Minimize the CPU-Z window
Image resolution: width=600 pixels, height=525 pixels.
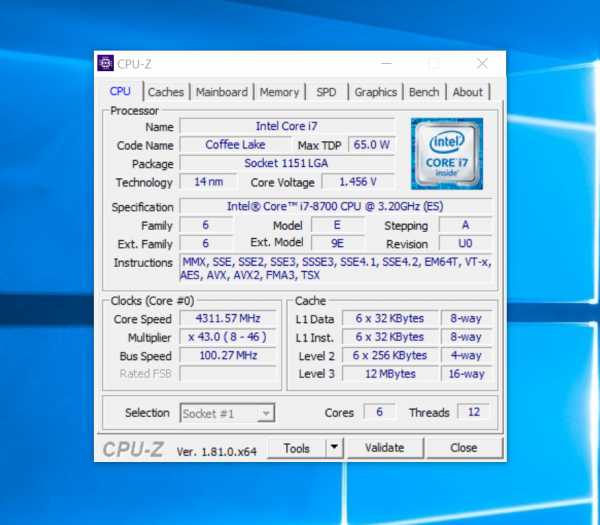(387, 64)
